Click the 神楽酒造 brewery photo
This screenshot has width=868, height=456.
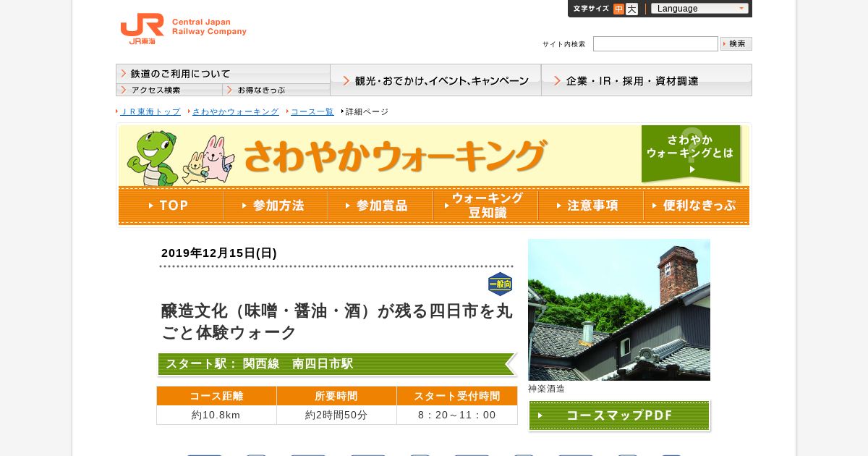point(619,310)
